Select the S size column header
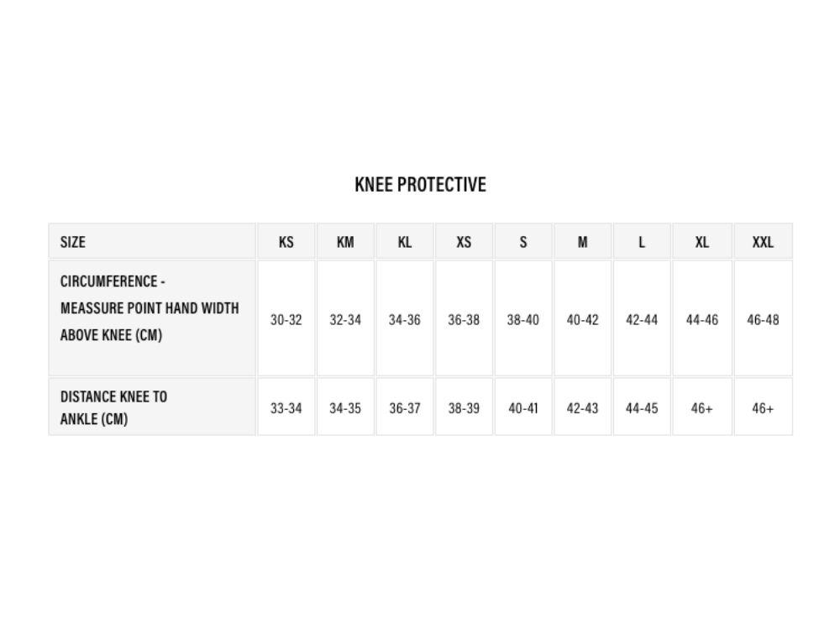840x630 pixels. 523,242
